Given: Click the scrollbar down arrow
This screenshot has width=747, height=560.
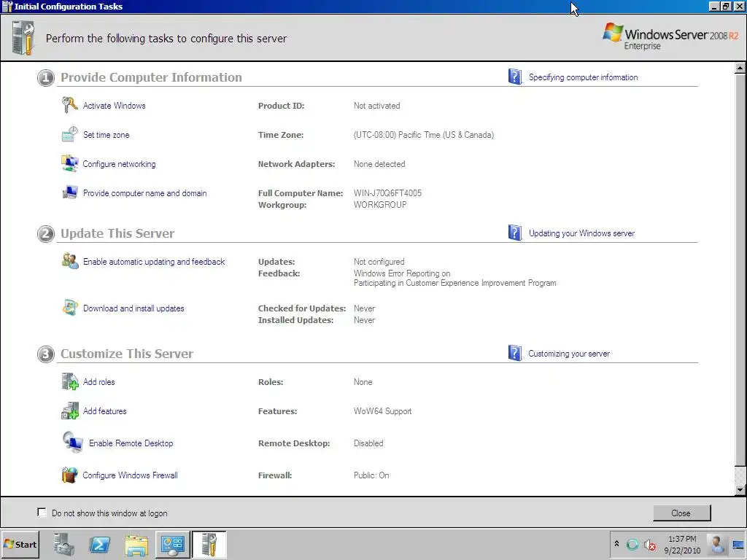Looking at the screenshot, I should pyautogui.click(x=740, y=489).
